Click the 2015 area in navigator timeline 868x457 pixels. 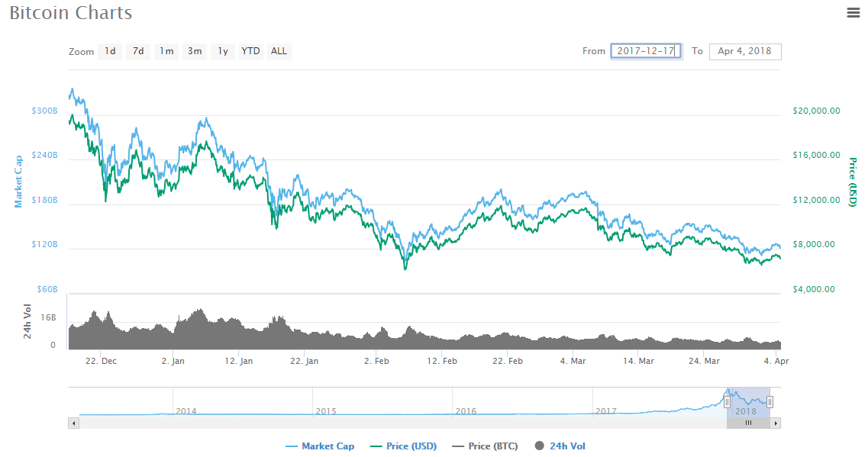pyautogui.click(x=326, y=411)
